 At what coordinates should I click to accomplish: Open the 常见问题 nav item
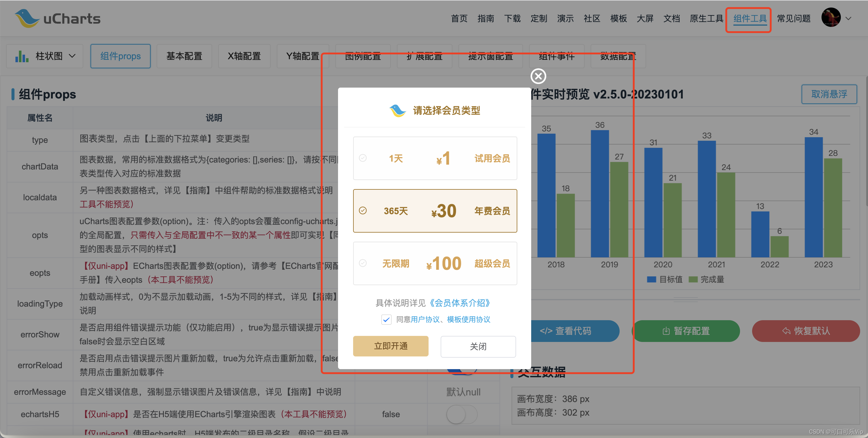(x=794, y=18)
